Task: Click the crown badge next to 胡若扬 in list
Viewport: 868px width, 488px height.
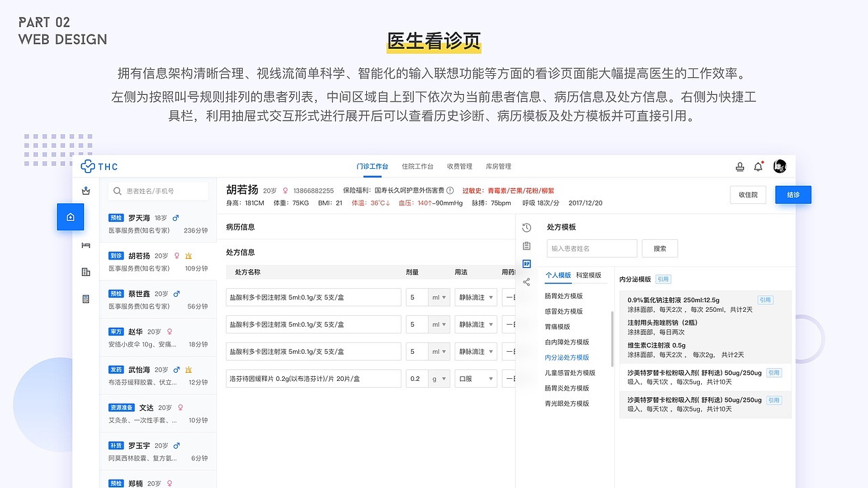Action: [189, 256]
